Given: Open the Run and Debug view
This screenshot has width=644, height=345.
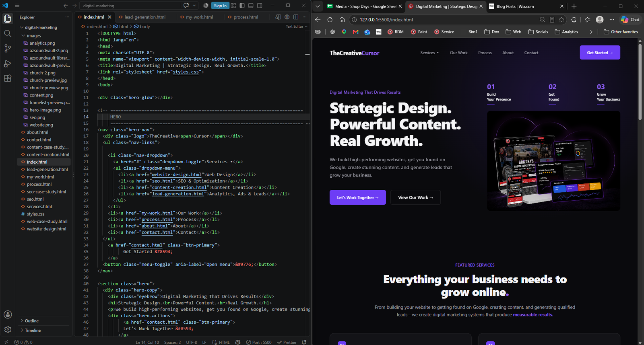Looking at the screenshot, I should tap(7, 64).
